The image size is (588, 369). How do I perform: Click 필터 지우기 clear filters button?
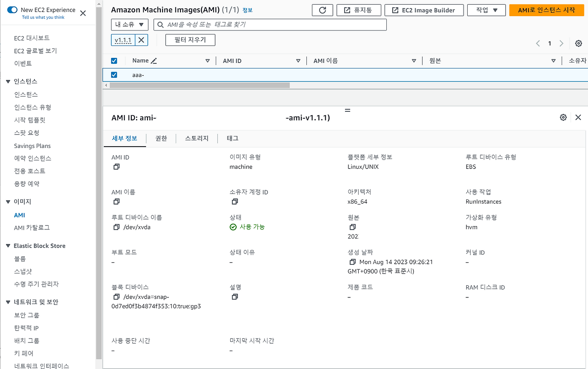(x=190, y=40)
